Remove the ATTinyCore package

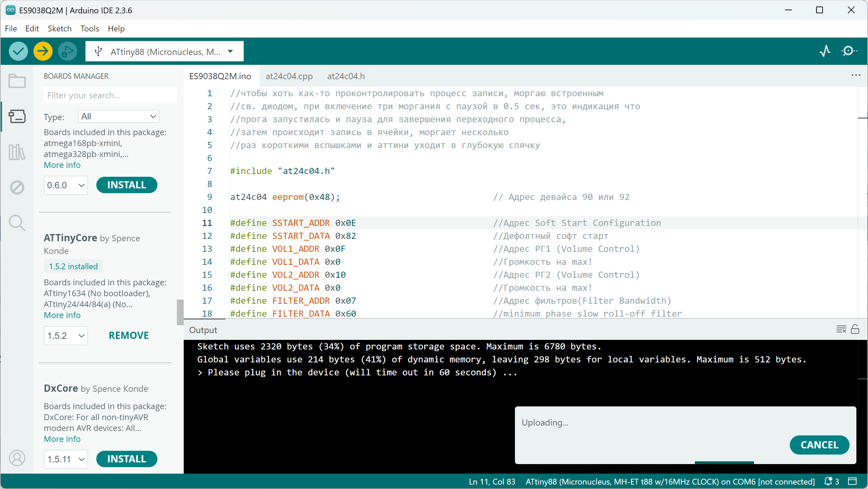pyautogui.click(x=129, y=335)
